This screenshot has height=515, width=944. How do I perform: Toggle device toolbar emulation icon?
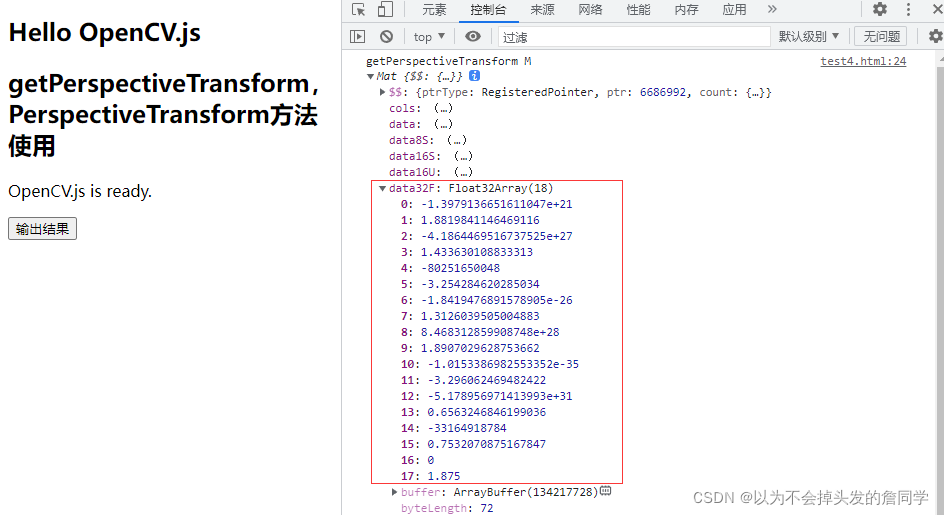[385, 10]
